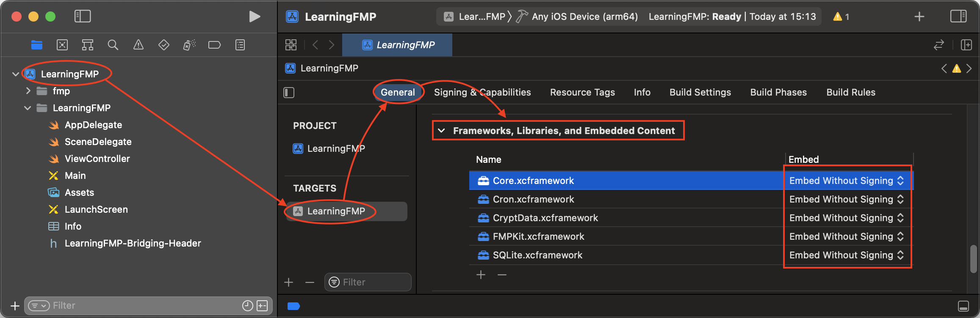Image resolution: width=980 pixels, height=318 pixels.
Task: Add a framework with the plus button
Action: point(481,275)
